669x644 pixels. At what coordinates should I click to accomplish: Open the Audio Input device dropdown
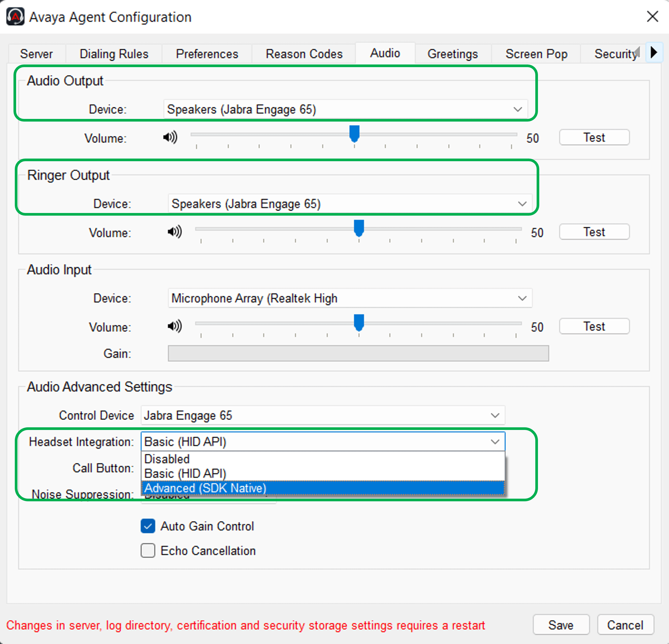(350, 298)
